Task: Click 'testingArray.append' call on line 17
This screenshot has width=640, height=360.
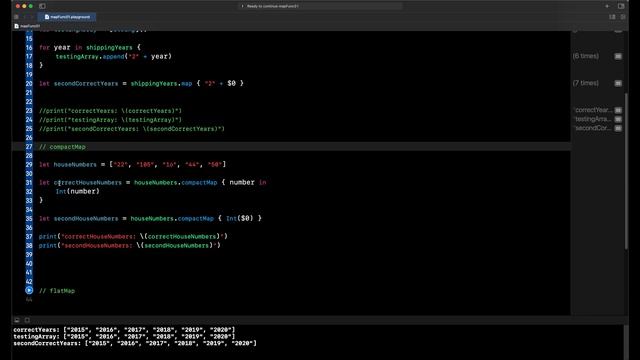Action: coord(90,56)
